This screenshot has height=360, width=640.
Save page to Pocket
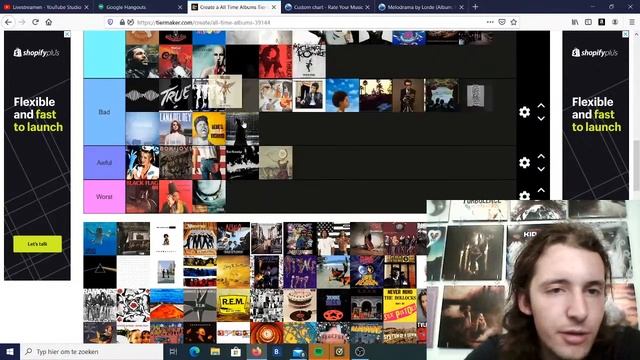tap(502, 22)
